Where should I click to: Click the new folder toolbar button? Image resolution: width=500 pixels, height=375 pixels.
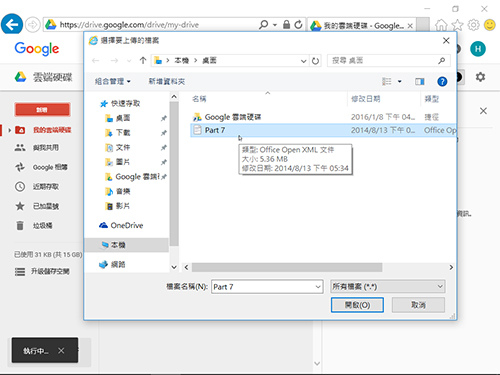point(167,81)
